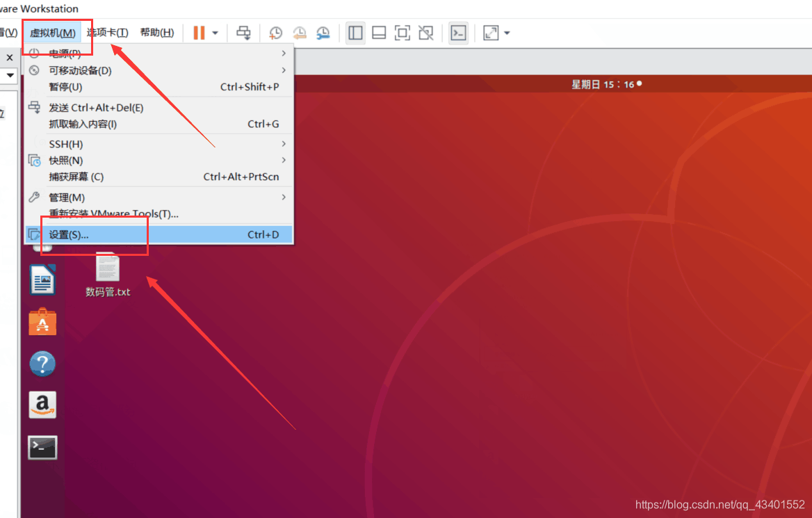Close the library sidebar with the X
This screenshot has height=518, width=812.
(x=9, y=58)
